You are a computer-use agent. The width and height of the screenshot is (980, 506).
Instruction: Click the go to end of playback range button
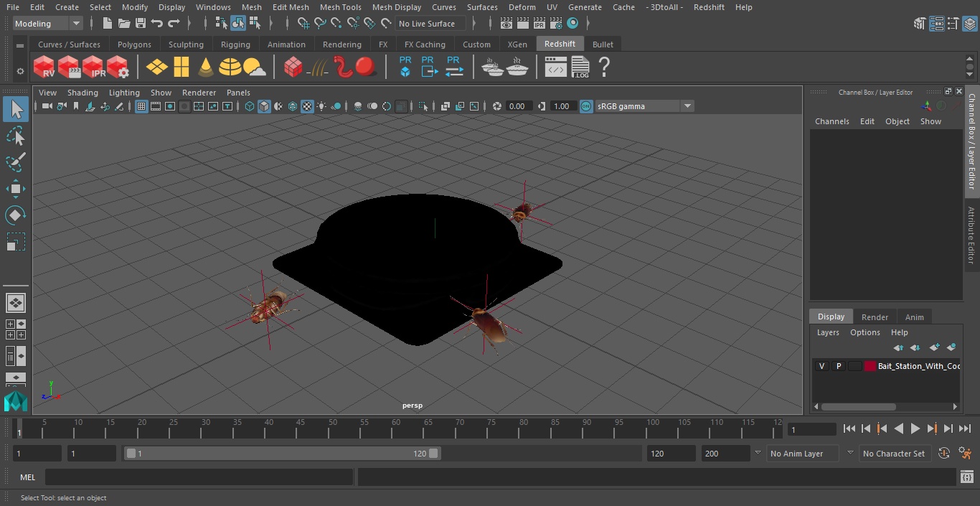click(x=964, y=428)
